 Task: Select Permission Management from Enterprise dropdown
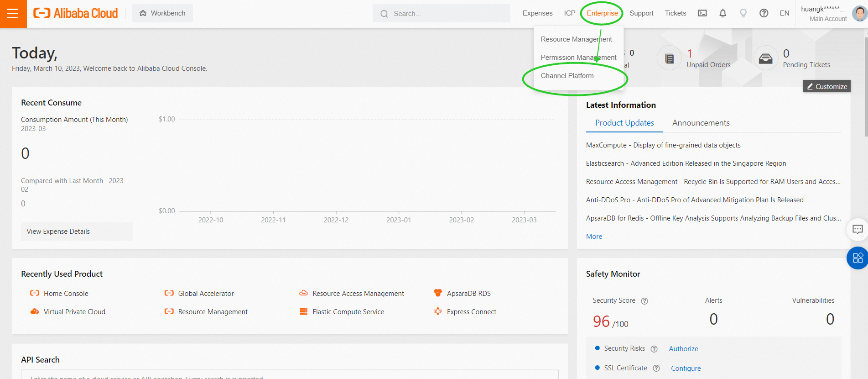pyautogui.click(x=578, y=58)
